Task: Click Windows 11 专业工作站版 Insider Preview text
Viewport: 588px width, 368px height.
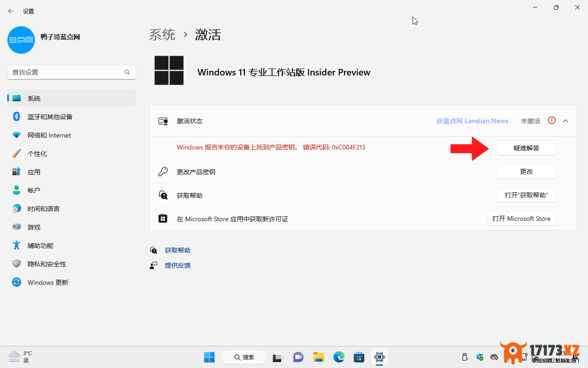Action: (284, 72)
